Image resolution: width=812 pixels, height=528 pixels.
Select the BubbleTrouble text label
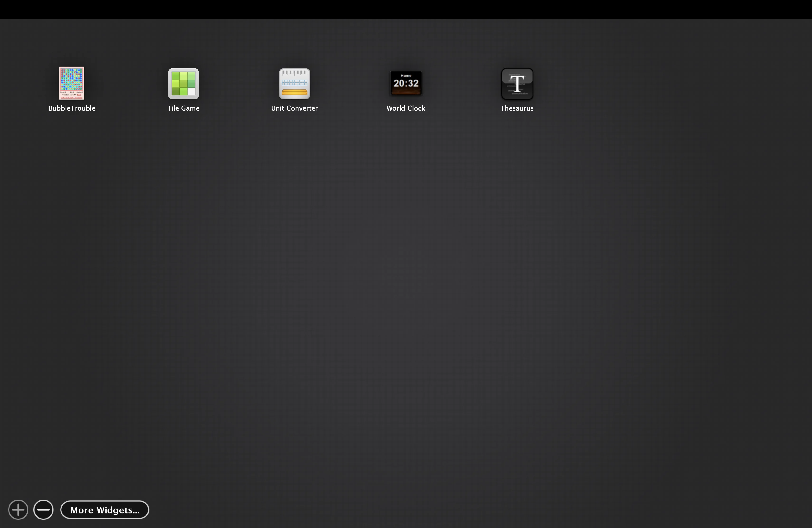pos(72,108)
